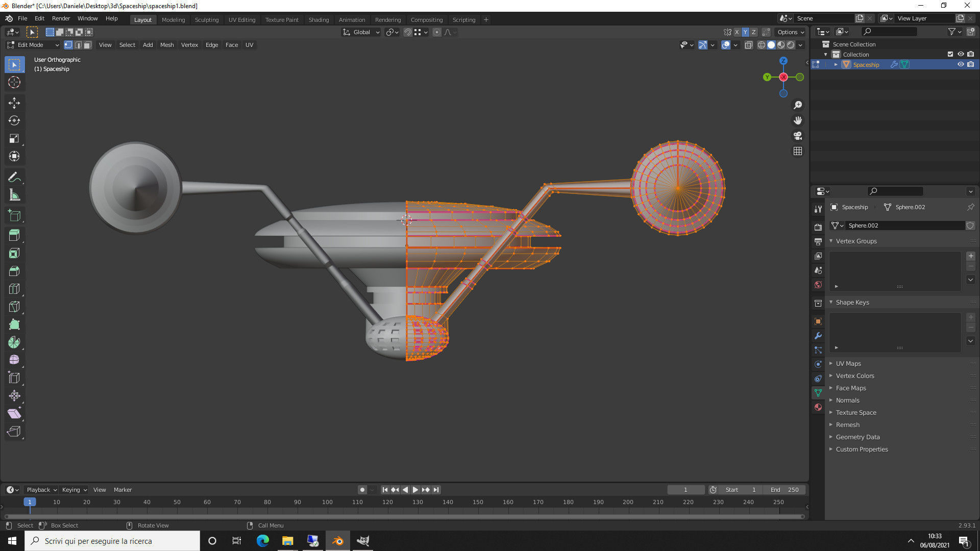980x551 pixels.
Task: Choose the Spin tool
Action: click(14, 342)
